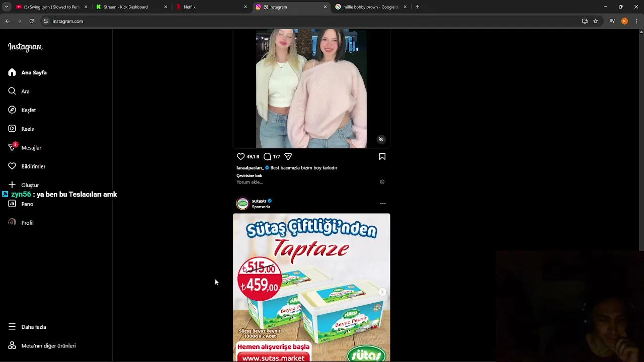Open three-dot options on sutastr post

[x=383, y=204]
